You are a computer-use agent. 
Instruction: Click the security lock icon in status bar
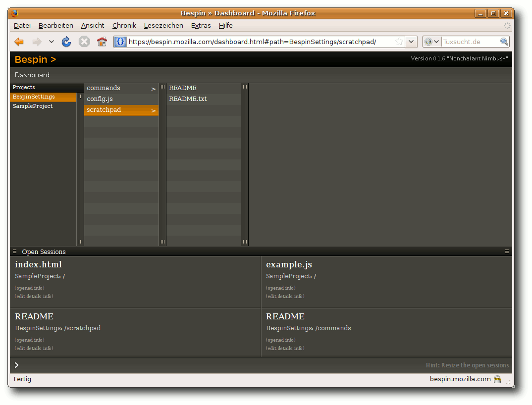pyautogui.click(x=497, y=379)
